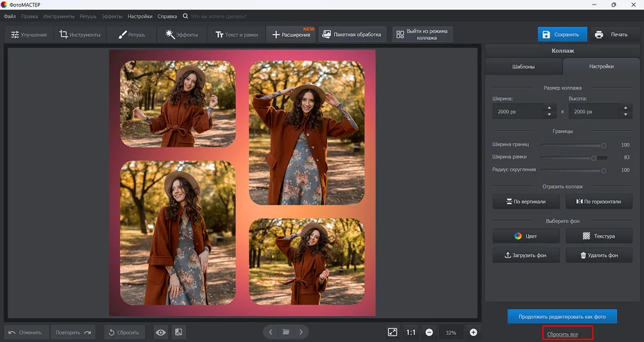The height and width of the screenshot is (342, 644).
Task: Open the Файл menu
Action: coord(10,16)
